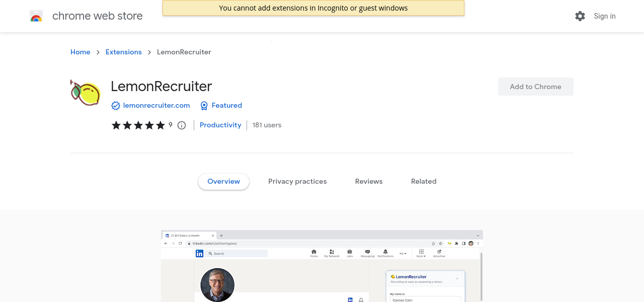
Task: Click the LinkedIn extension preview screenshot
Action: 322,266
